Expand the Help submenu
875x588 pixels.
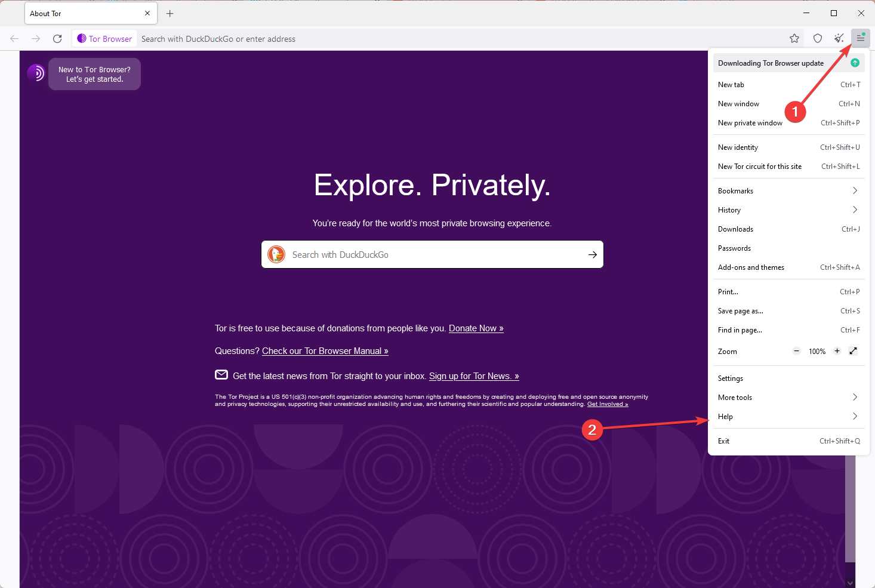click(788, 417)
